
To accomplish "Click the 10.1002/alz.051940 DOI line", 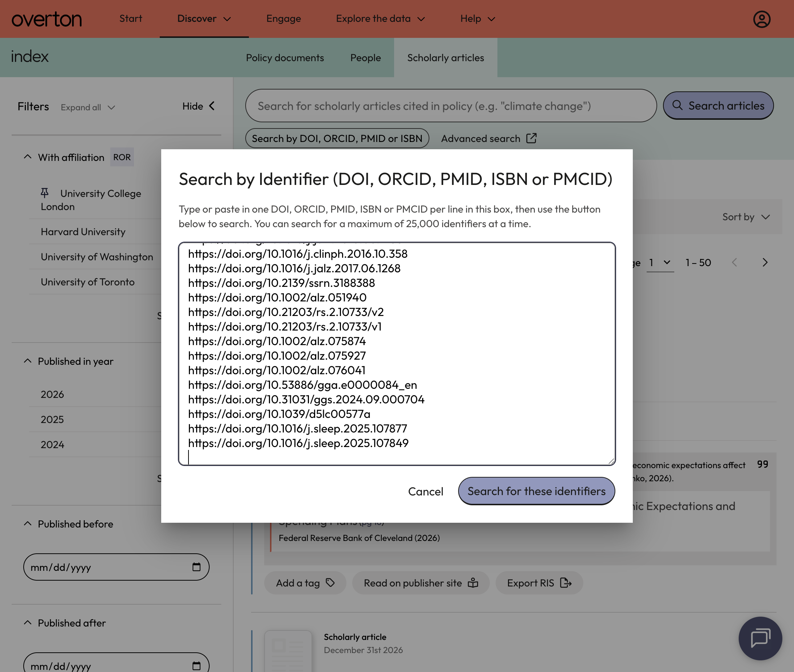I will pyautogui.click(x=277, y=297).
